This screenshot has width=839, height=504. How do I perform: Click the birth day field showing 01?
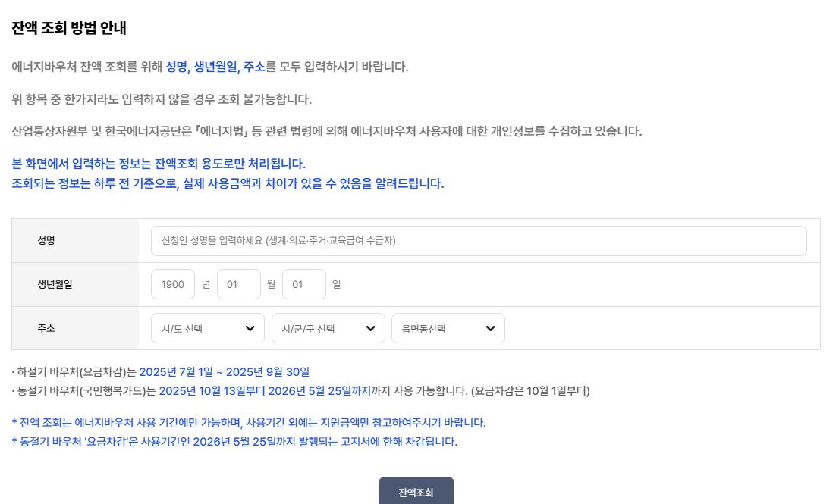pos(303,284)
